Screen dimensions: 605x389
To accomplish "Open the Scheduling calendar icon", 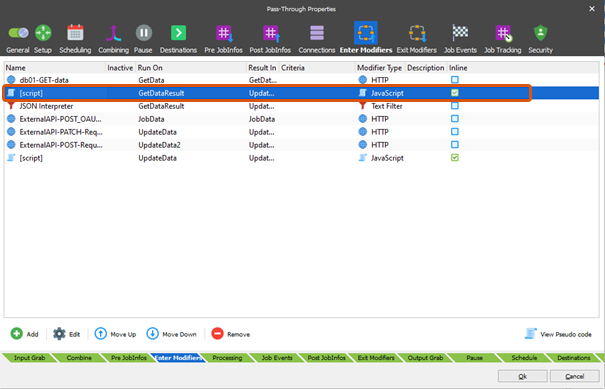I will 75,33.
